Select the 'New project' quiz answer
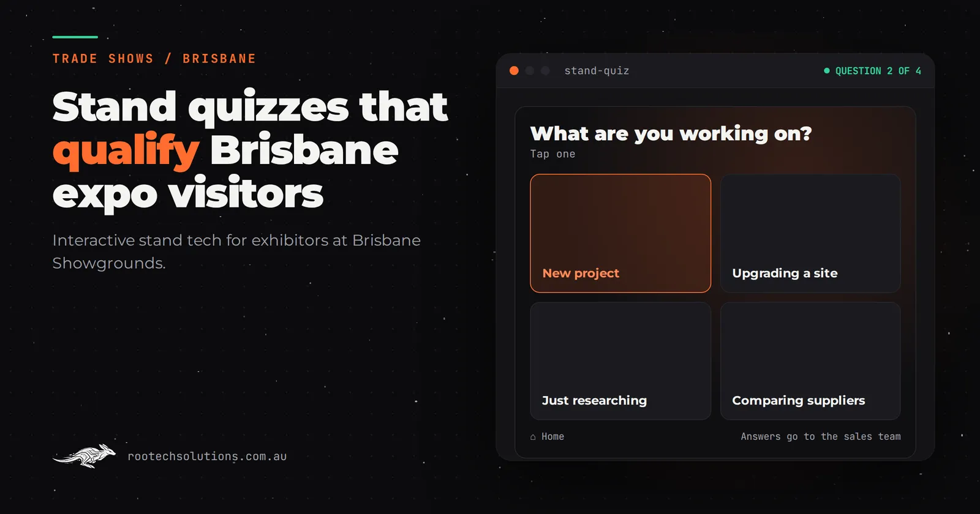This screenshot has height=514, width=980. point(620,233)
